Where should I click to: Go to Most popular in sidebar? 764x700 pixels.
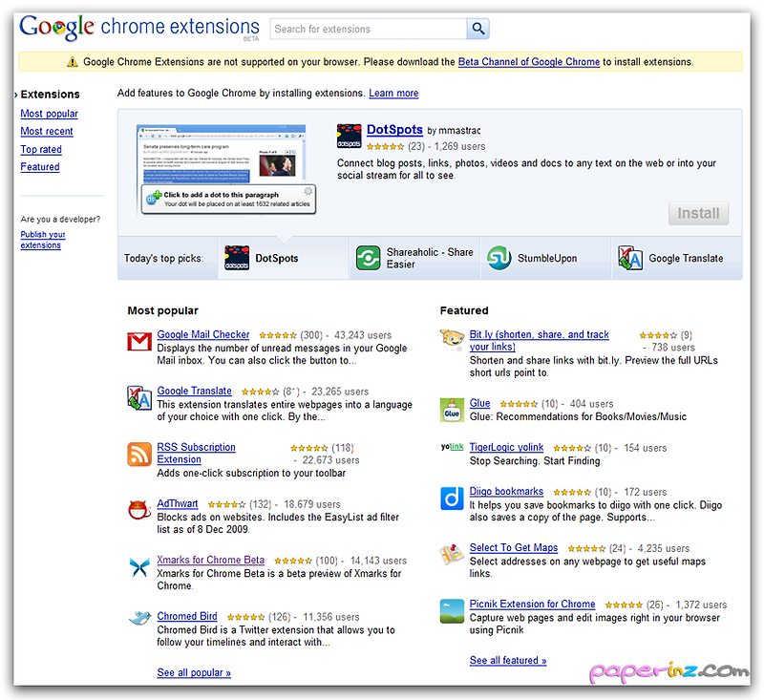click(50, 114)
